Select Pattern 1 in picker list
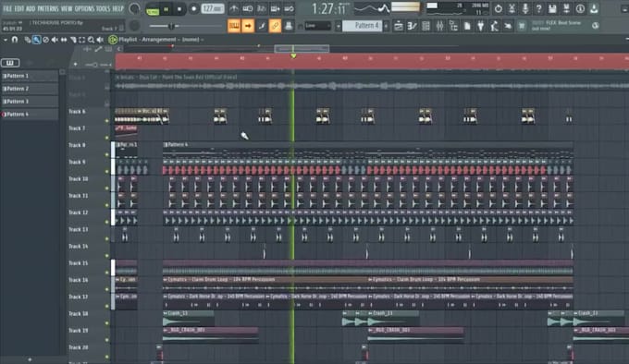Image resolution: width=629 pixels, height=364 pixels. [x=30, y=76]
